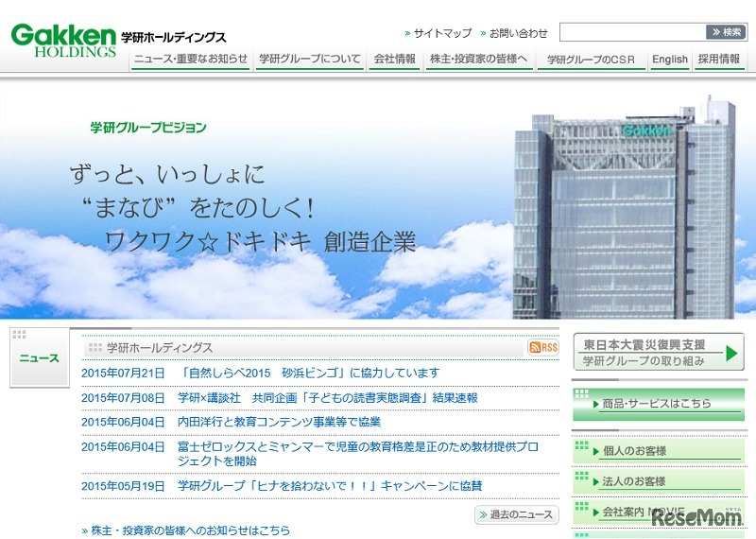Click the 2015年05月19日 date text
The height and width of the screenshot is (539, 756).
coord(123,485)
